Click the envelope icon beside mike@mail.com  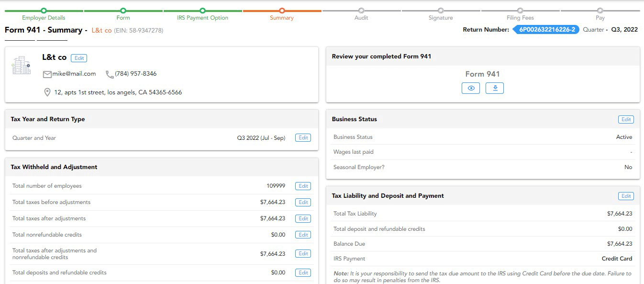tap(47, 74)
